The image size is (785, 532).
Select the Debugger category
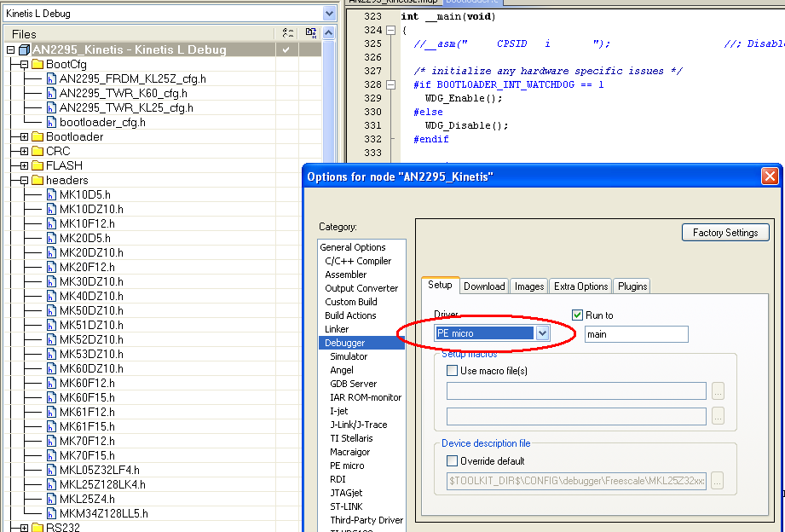click(x=361, y=343)
